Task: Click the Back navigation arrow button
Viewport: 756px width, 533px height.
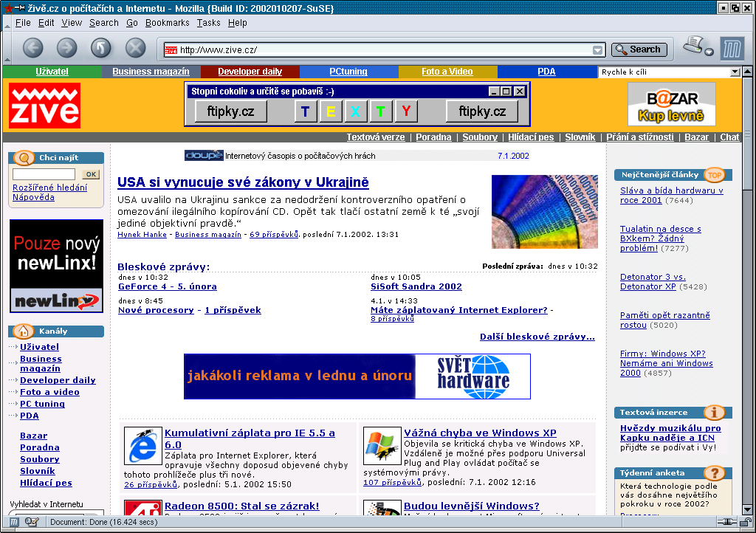Action: (33, 49)
